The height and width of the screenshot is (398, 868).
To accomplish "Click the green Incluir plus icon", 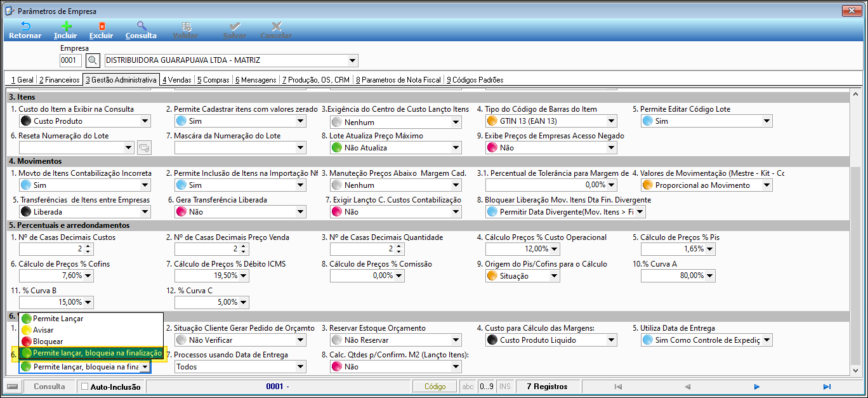I will 65,27.
